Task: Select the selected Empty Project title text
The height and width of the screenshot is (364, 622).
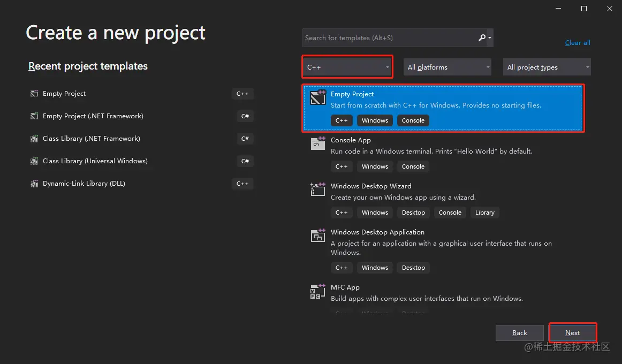Action: click(352, 94)
